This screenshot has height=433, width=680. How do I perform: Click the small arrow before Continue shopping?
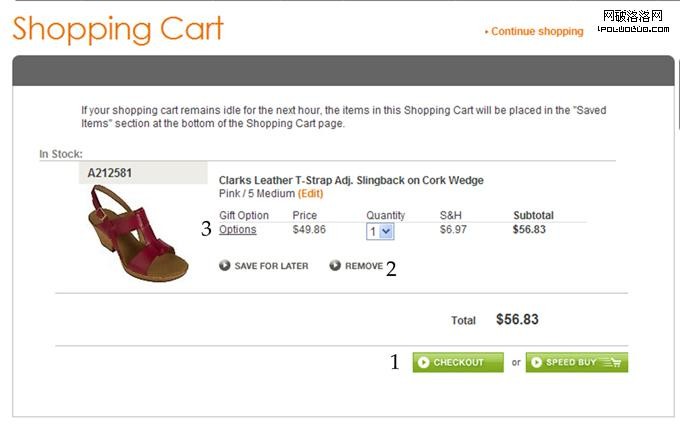(x=487, y=32)
